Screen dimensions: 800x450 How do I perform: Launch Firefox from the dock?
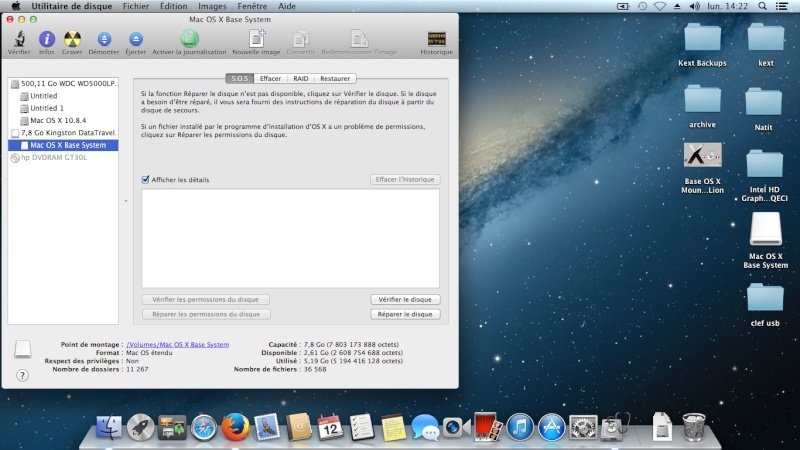235,428
